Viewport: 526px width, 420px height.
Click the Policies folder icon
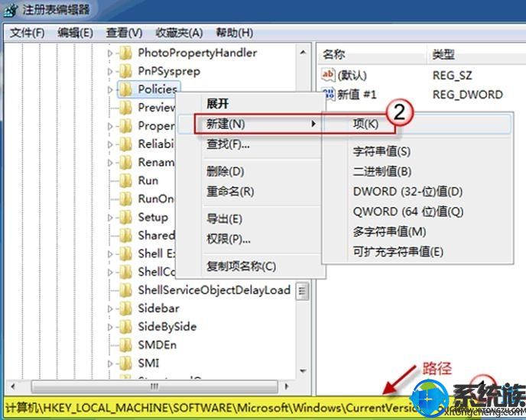click(x=126, y=89)
